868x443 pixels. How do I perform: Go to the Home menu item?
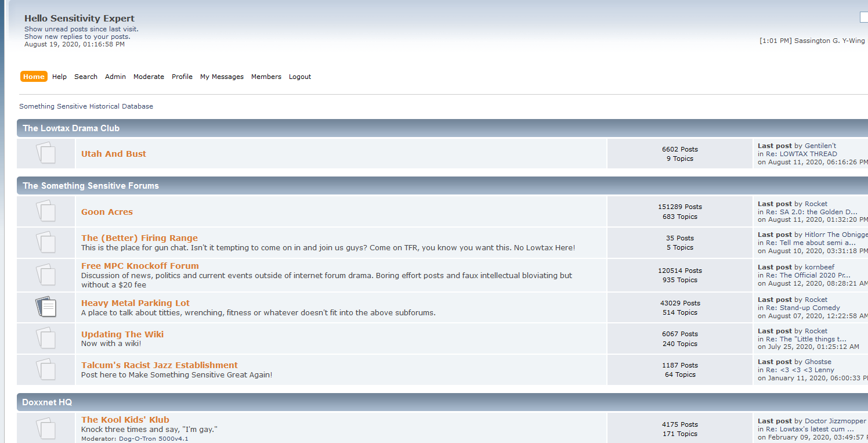point(34,77)
